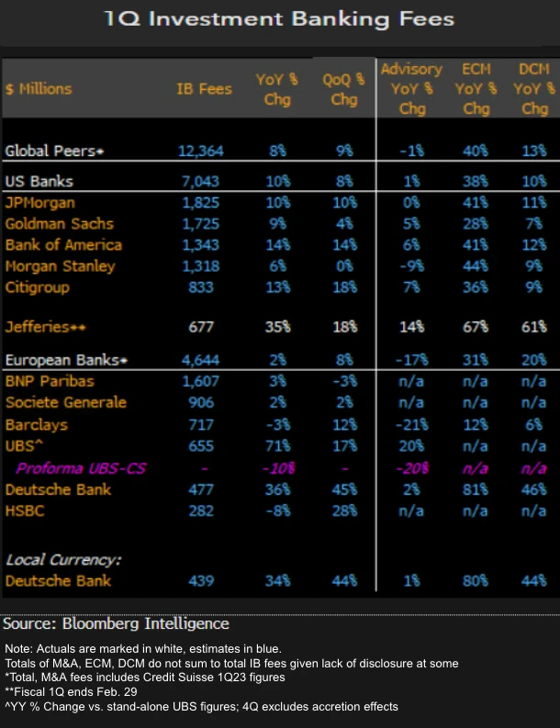Click JPMorgan IB Fees value 1,825

pos(201,203)
